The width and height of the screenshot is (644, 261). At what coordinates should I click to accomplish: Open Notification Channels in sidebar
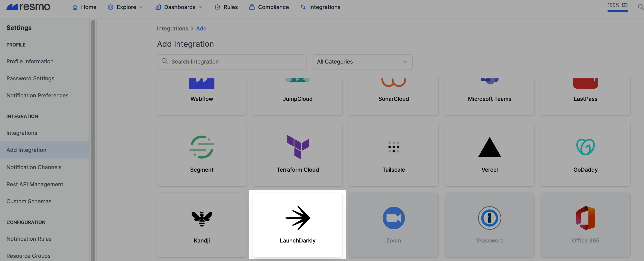tap(34, 167)
